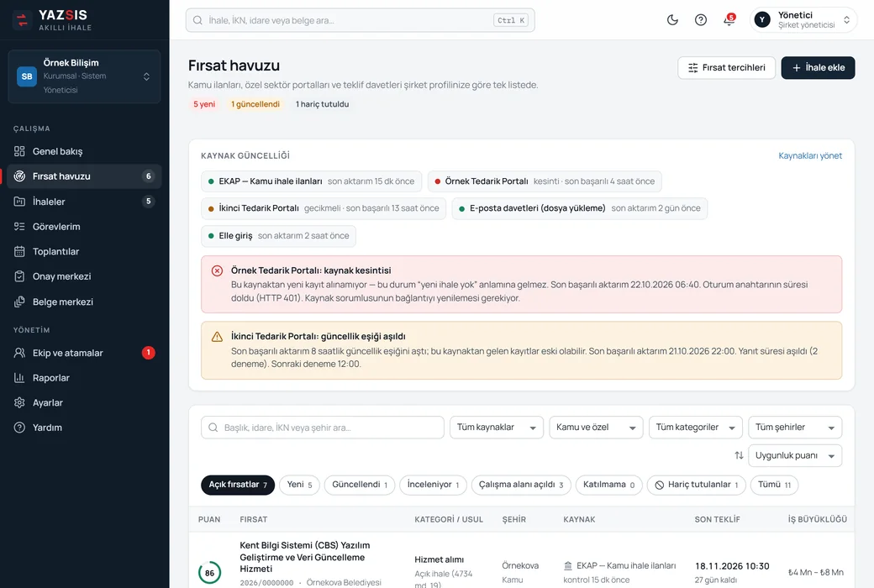
Task: Click the YAZSIS logo icon
Action: (23, 20)
